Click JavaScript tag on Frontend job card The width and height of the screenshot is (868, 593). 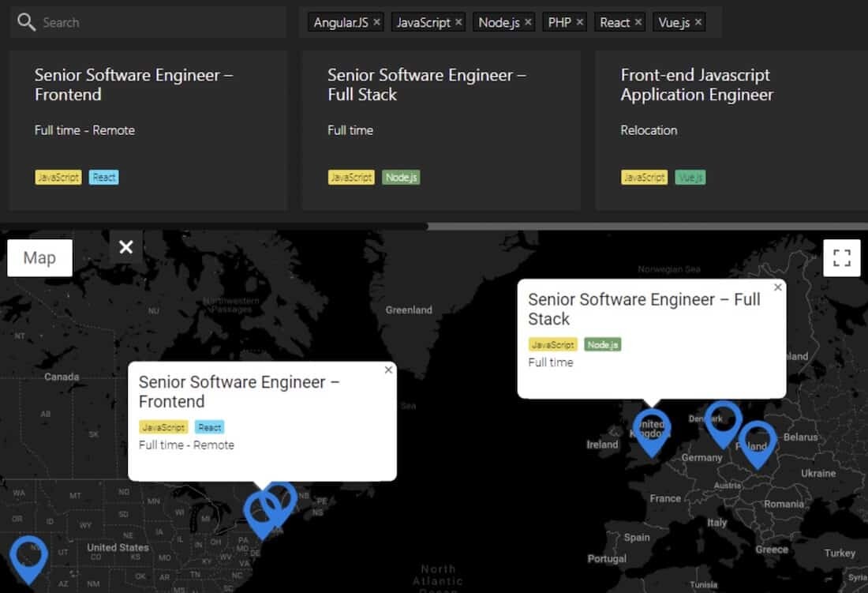click(58, 177)
